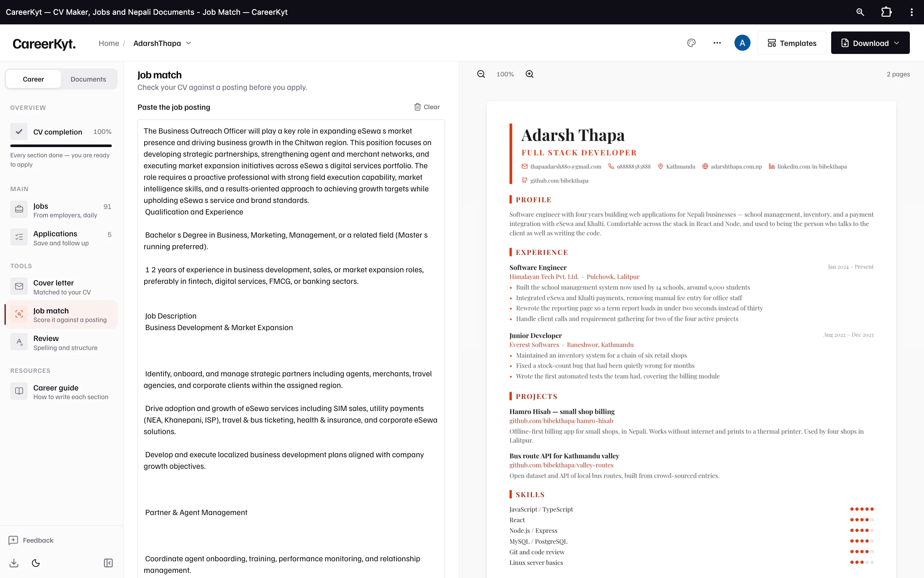Click the Career guide book icon
This screenshot has height=578, width=924.
pos(19,391)
